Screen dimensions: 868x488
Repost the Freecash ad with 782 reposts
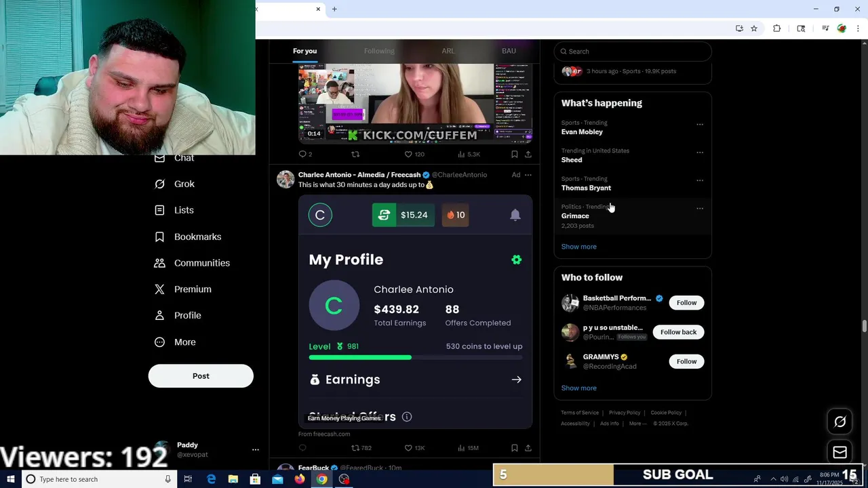(x=361, y=448)
